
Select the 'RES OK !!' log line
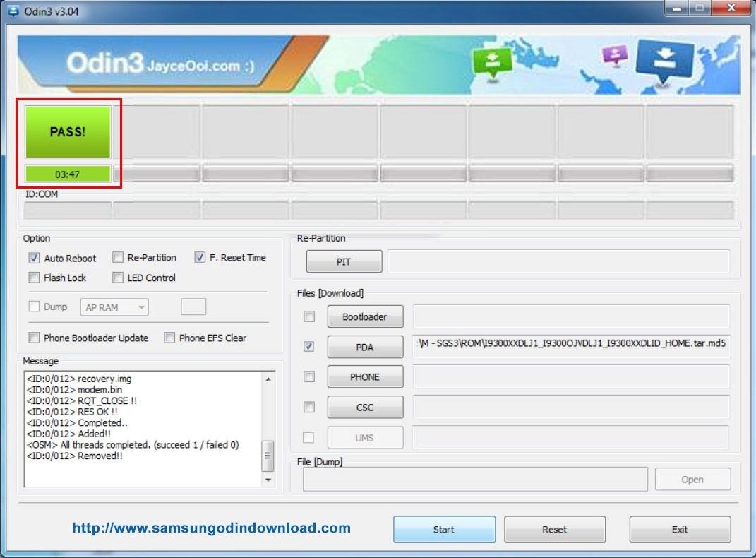pyautogui.click(x=72, y=412)
